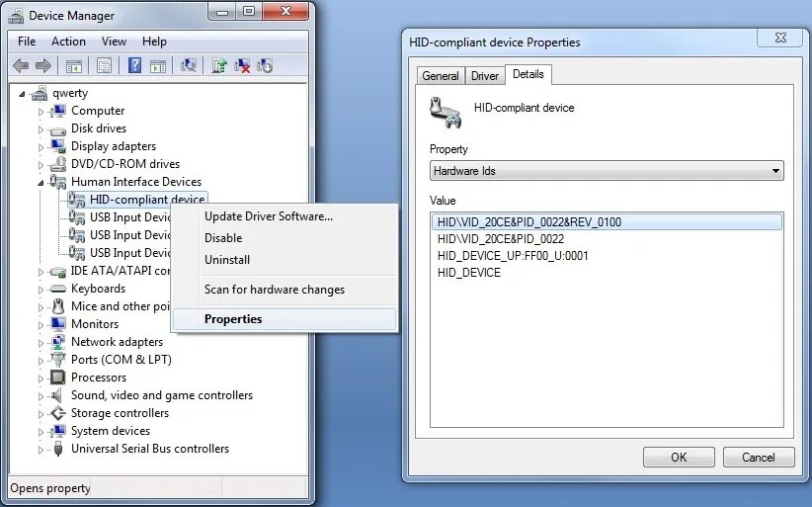Open the File menu
The width and height of the screenshot is (812, 507).
pyautogui.click(x=27, y=42)
